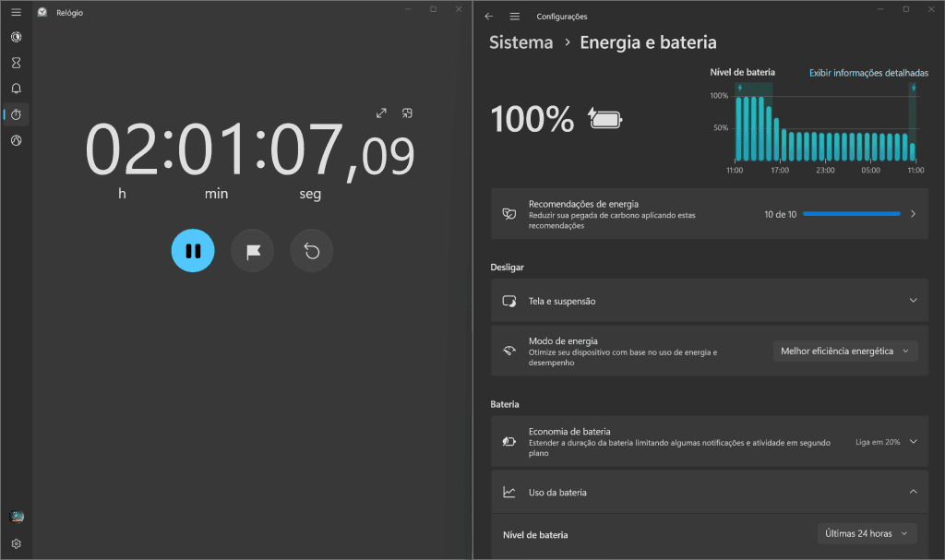
Task: Click the 100% battery percentage
Action: (532, 119)
